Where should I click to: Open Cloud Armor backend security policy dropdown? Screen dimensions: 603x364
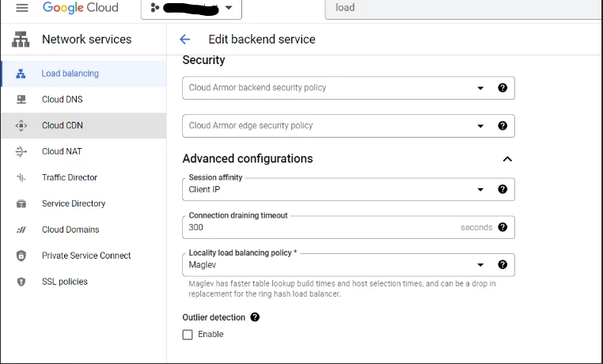coord(348,88)
